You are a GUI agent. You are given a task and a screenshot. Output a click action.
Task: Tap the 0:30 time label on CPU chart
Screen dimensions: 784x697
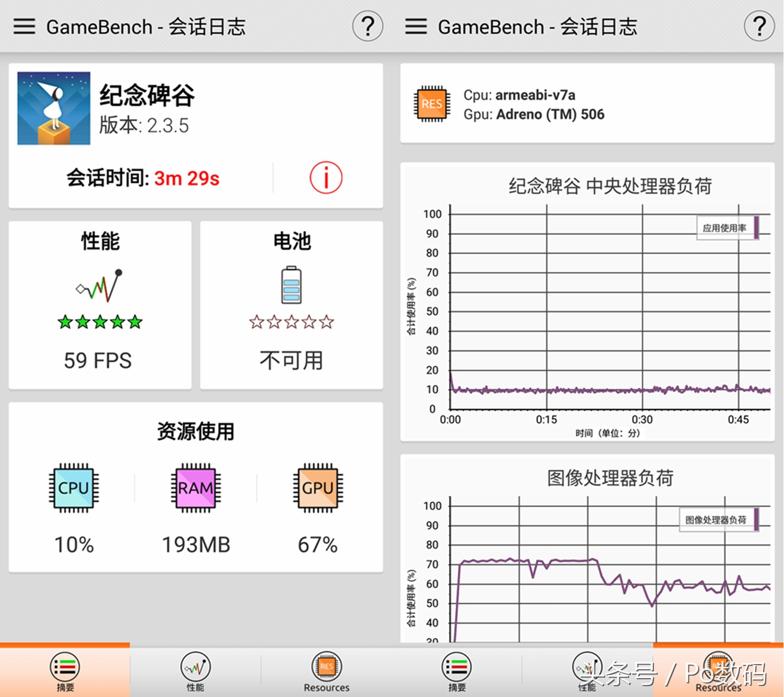[x=642, y=419]
